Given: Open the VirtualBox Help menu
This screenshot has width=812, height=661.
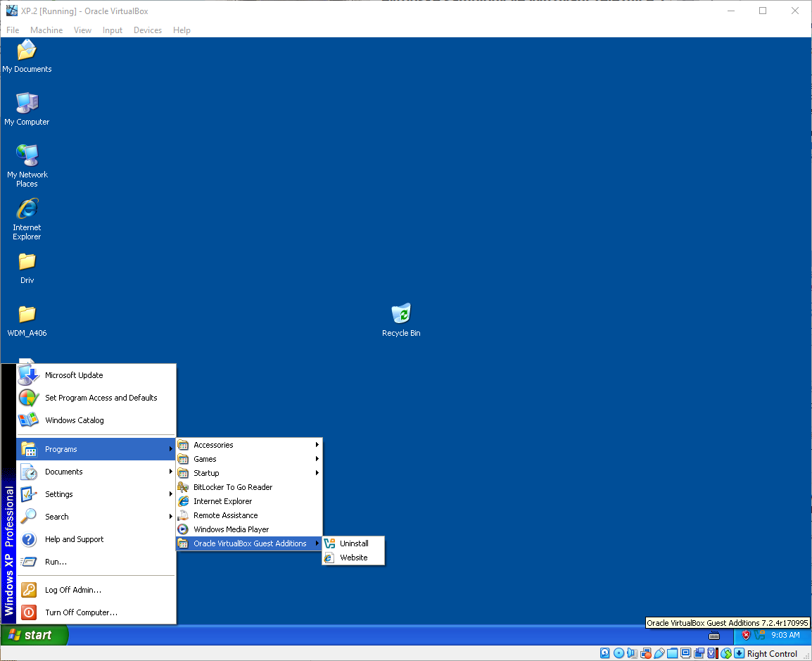Looking at the screenshot, I should click(x=182, y=30).
